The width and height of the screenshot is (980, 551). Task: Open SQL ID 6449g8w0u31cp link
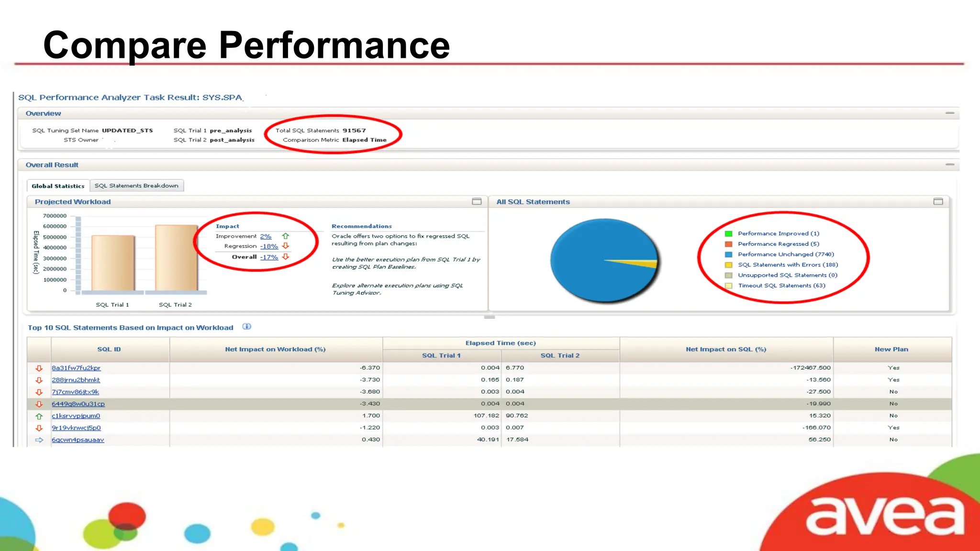78,404
